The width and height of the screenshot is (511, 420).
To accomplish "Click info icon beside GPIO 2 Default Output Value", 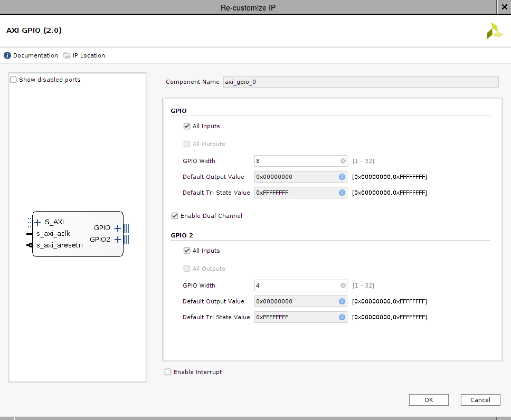I will pyautogui.click(x=342, y=301).
